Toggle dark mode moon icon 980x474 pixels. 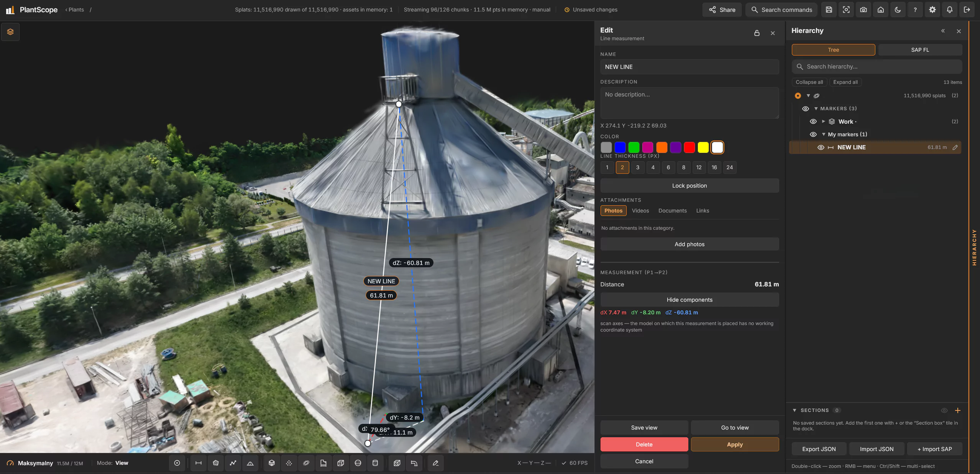tap(898, 10)
